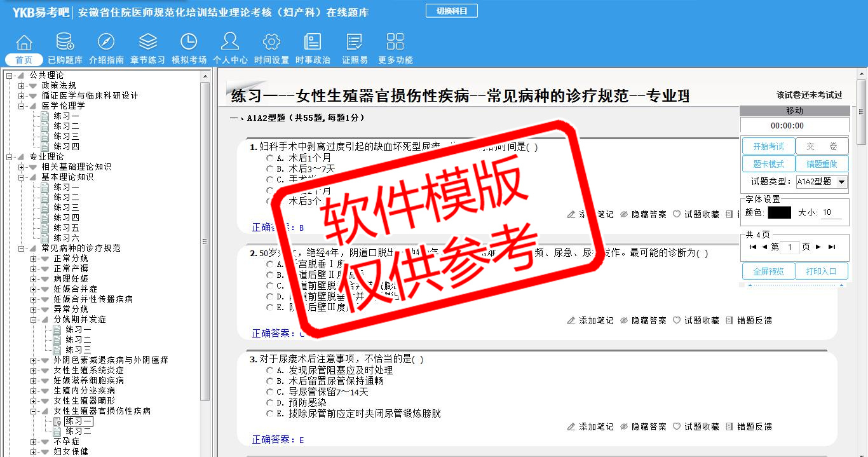
Task: Go to the 首页 home tab
Action: [24, 60]
